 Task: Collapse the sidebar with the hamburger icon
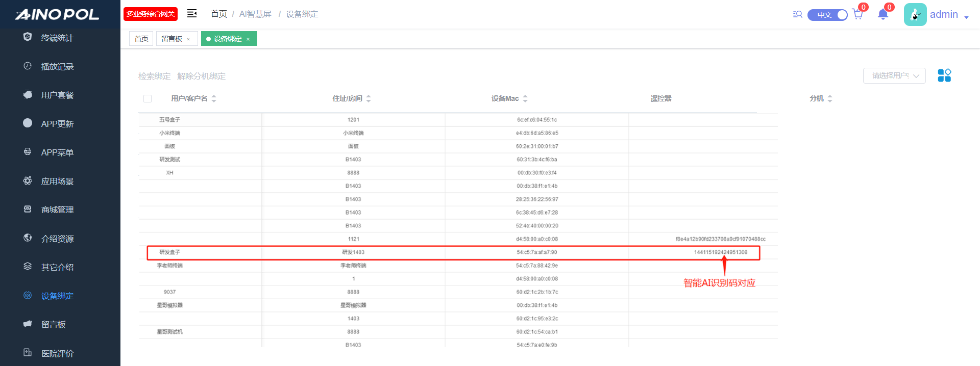(x=192, y=14)
